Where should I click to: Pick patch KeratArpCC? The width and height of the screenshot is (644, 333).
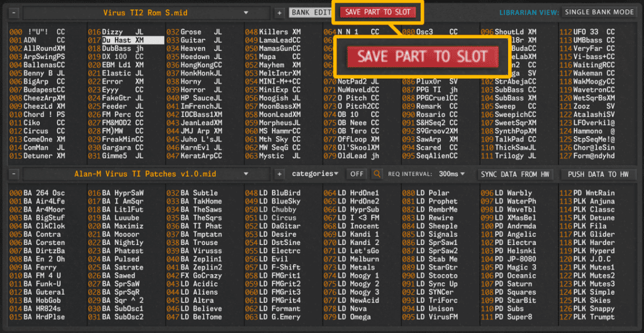(194, 156)
